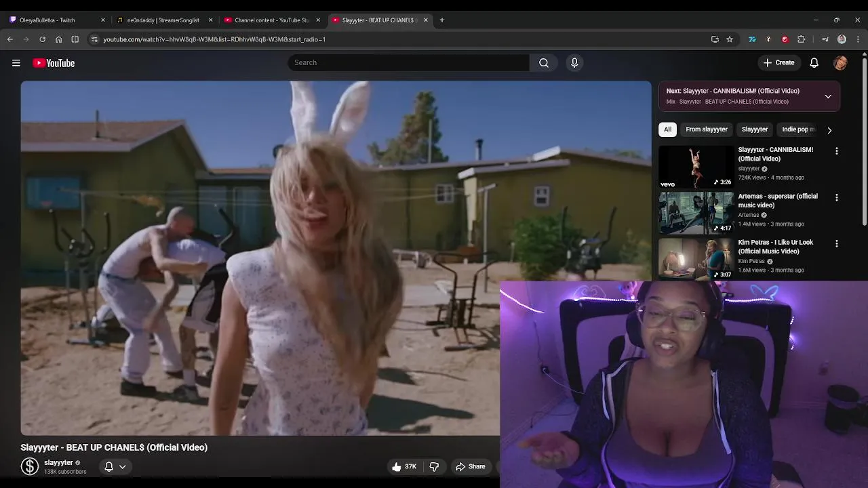Open Artemas superstar video title
Image resolution: width=868 pixels, height=488 pixels.
pyautogui.click(x=778, y=201)
